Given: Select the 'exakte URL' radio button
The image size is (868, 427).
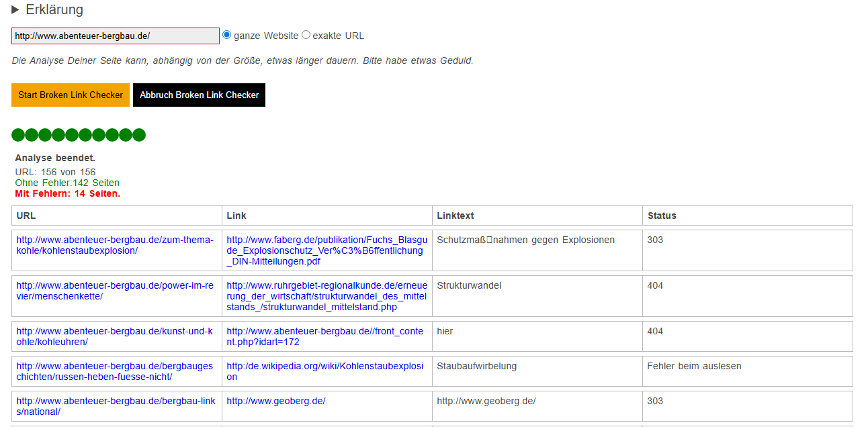Looking at the screenshot, I should (x=306, y=35).
